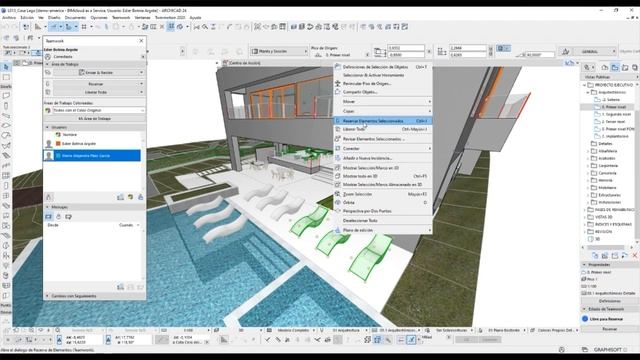This screenshot has height=360, width=640.
Task: Expand the 'VISTAS 3D' folder
Action: tap(584, 217)
